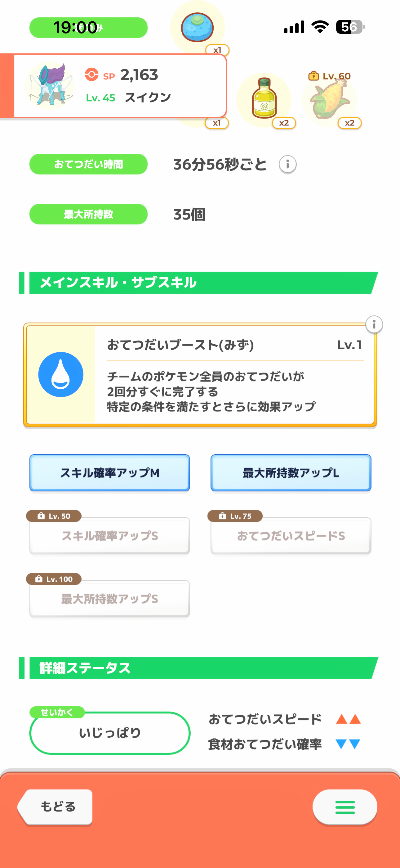Tap the blue water drop skill icon
400x868 pixels.
coord(60,374)
